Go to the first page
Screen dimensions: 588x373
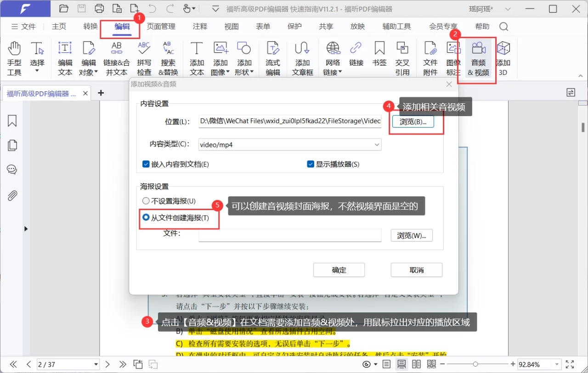point(13,364)
